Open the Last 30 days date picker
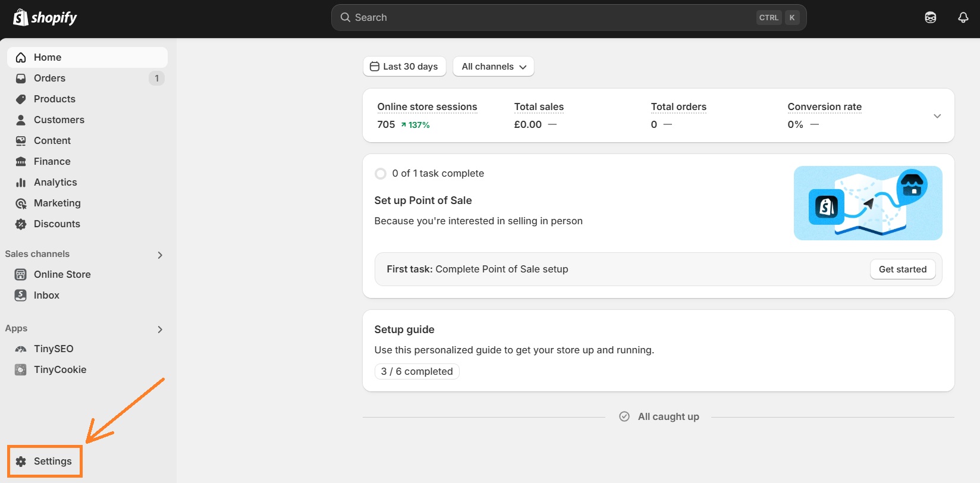The height and width of the screenshot is (483, 980). tap(404, 66)
